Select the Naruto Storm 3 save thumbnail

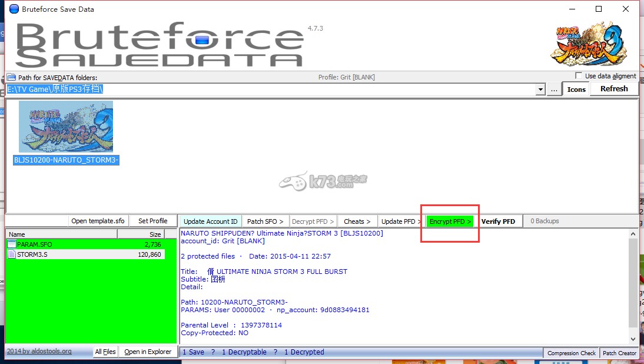pos(66,127)
